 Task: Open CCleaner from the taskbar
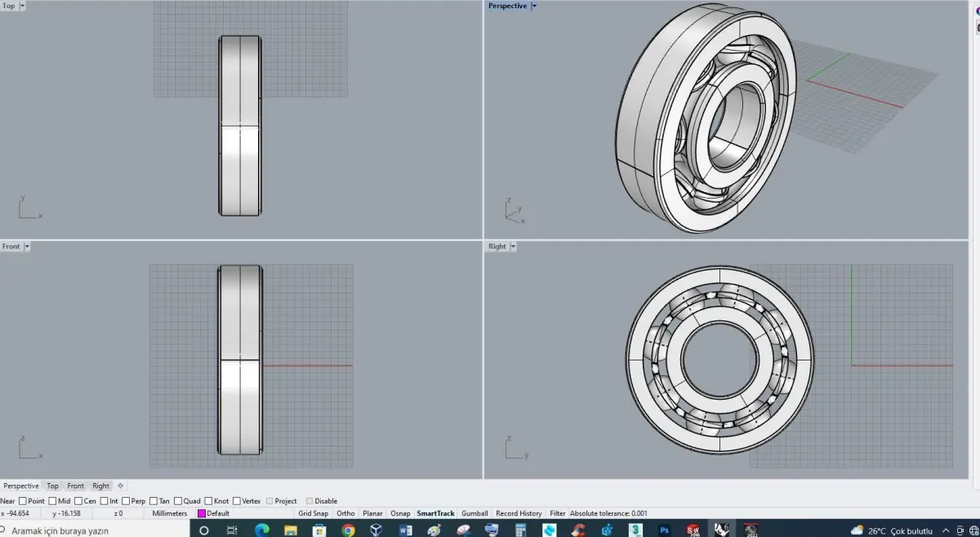[577, 530]
